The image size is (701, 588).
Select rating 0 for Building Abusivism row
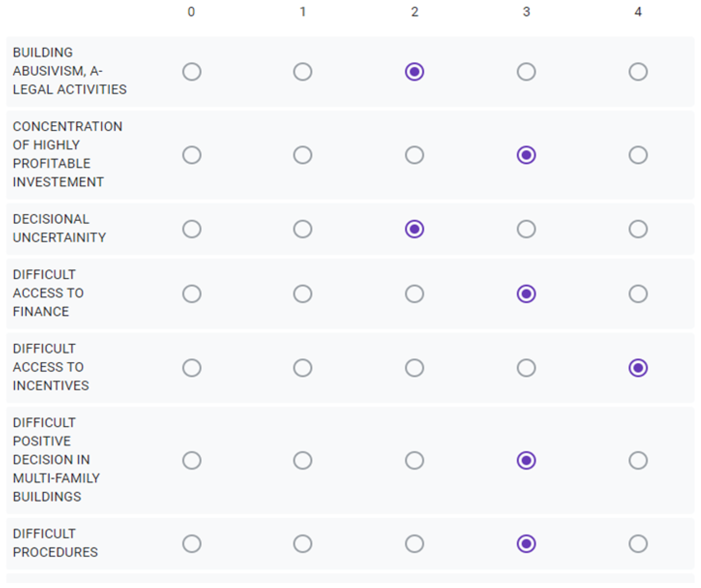point(192,72)
